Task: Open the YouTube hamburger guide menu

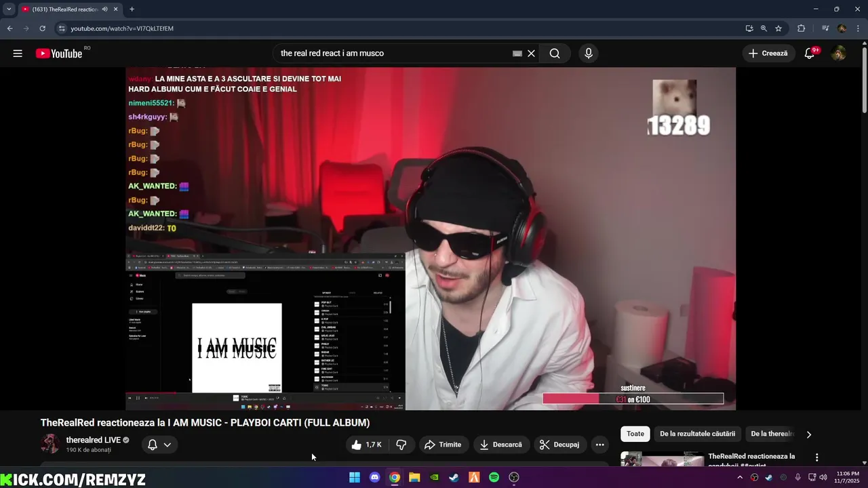Action: [18, 54]
